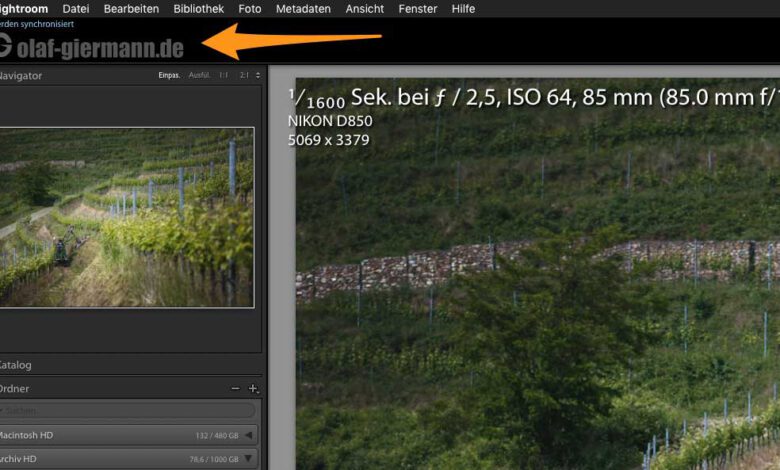Screen dimensions: 780x470
Task: Open the Fenster menu
Action: [x=418, y=8]
